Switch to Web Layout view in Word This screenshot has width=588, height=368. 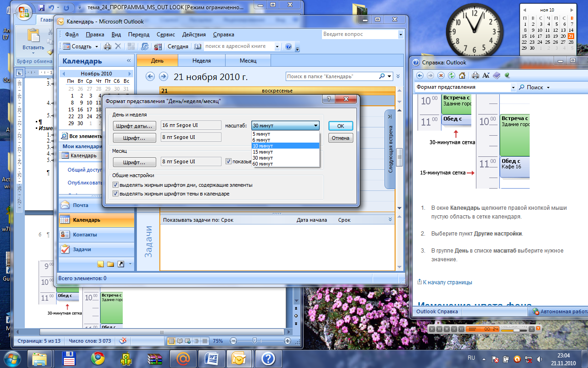click(x=188, y=341)
